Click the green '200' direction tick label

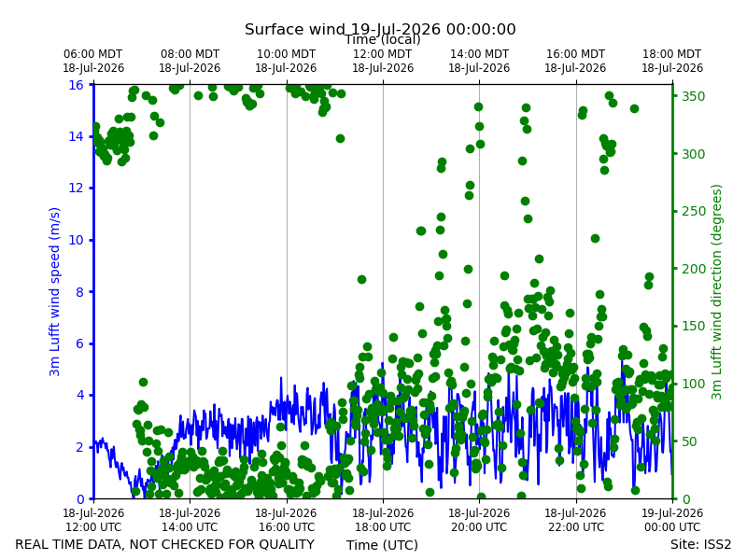pyautogui.click(x=693, y=269)
